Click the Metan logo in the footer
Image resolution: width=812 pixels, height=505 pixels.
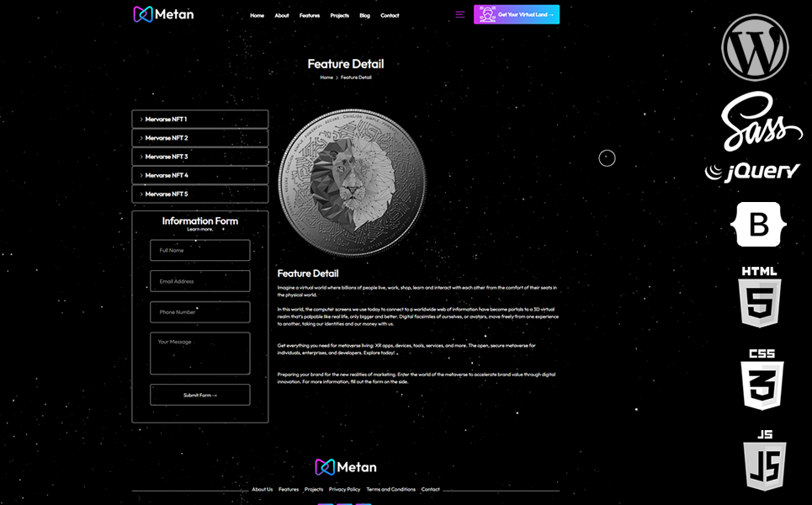pos(346,467)
